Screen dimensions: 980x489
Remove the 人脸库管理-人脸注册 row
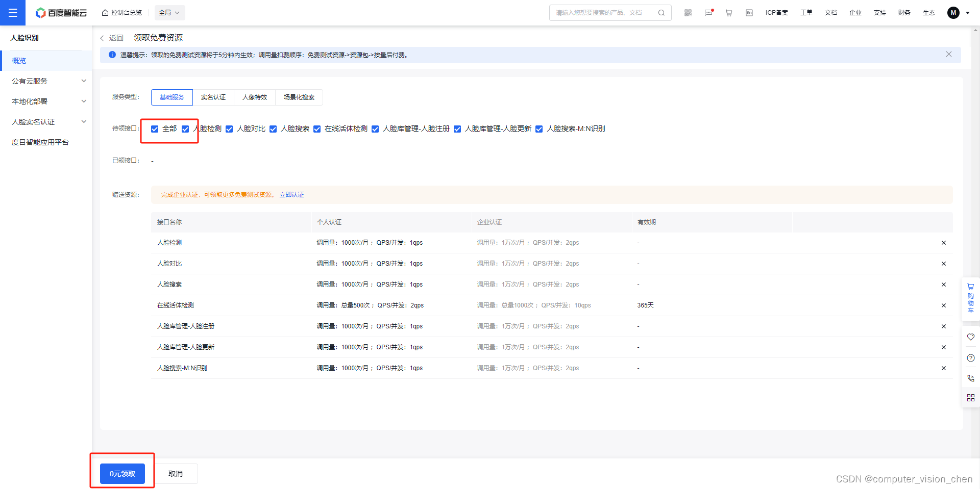[x=944, y=326]
